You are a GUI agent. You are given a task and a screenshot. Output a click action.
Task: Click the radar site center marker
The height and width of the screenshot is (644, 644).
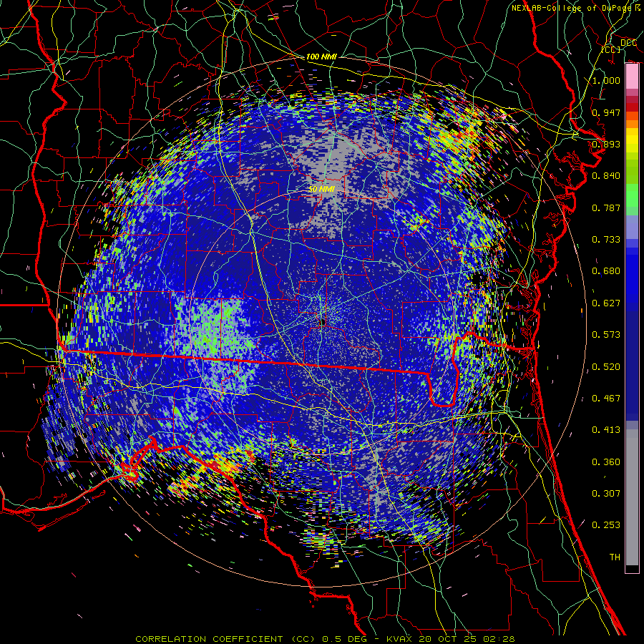coord(323,323)
